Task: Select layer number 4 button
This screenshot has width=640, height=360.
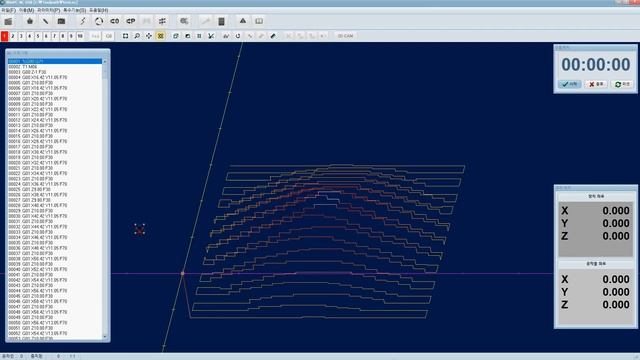Action: tap(29, 36)
